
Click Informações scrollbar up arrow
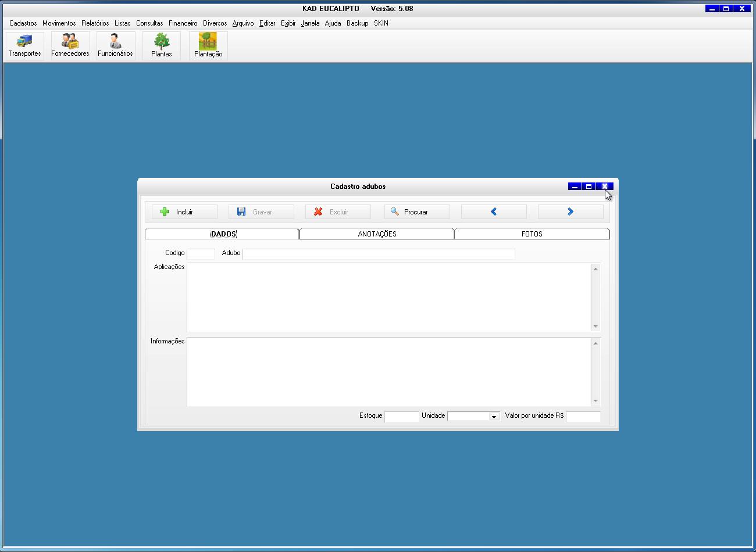pyautogui.click(x=595, y=343)
